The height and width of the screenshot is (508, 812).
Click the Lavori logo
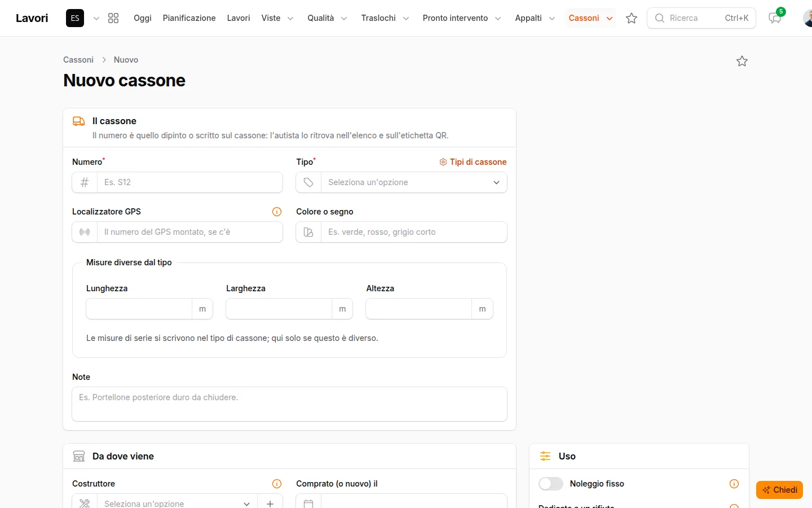tap(32, 18)
